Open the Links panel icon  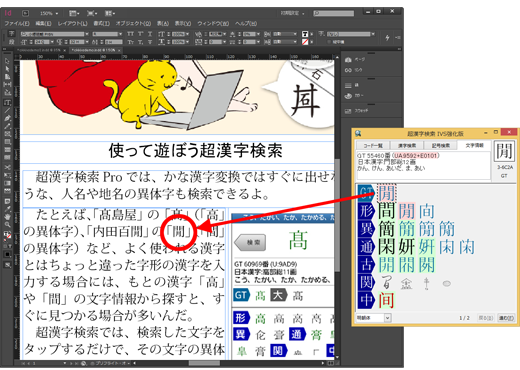point(348,70)
